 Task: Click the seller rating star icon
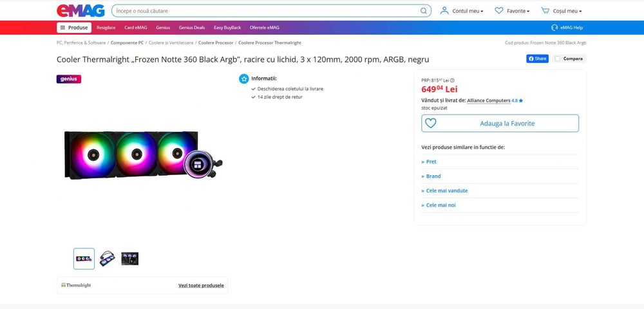click(x=521, y=100)
